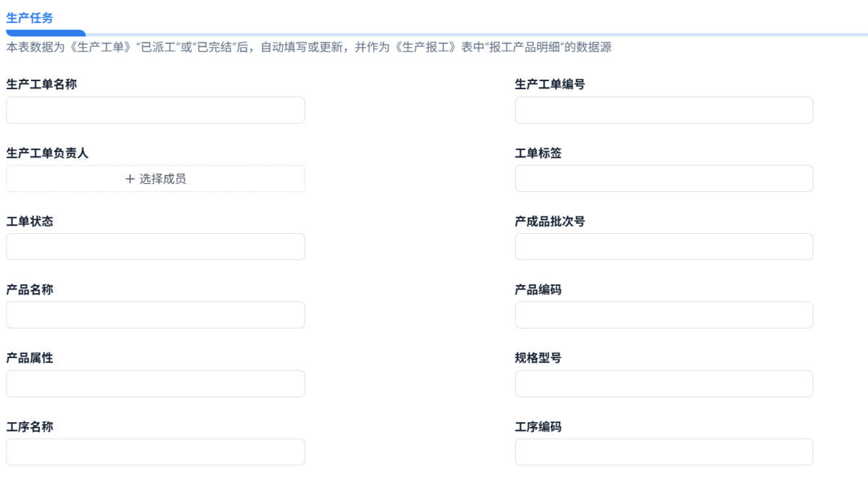Click the 工序编码 input field
Viewport: 868px width, 477px height.
click(x=663, y=452)
